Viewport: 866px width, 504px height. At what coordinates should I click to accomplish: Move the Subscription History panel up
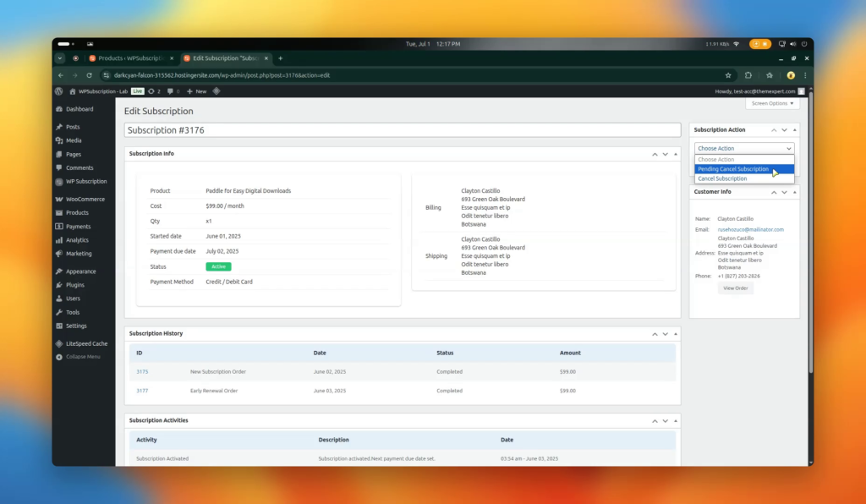[x=655, y=334]
